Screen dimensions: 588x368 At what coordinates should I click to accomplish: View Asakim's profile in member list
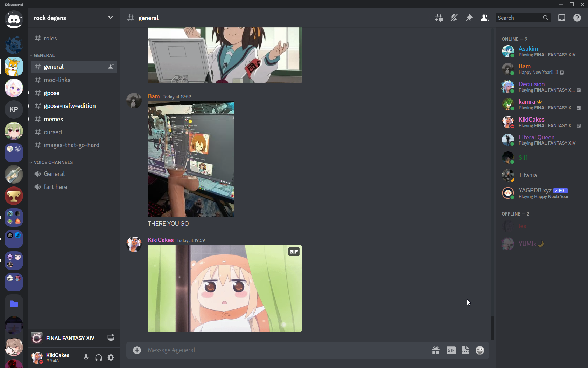click(541, 52)
